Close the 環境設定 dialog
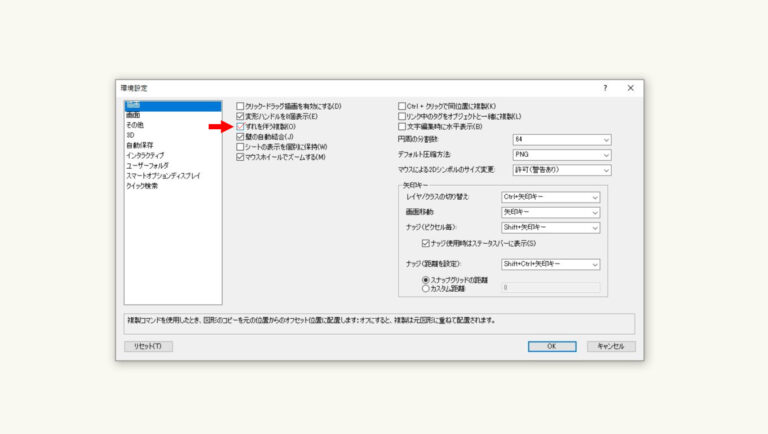Image resolution: width=768 pixels, height=434 pixels. click(630, 88)
